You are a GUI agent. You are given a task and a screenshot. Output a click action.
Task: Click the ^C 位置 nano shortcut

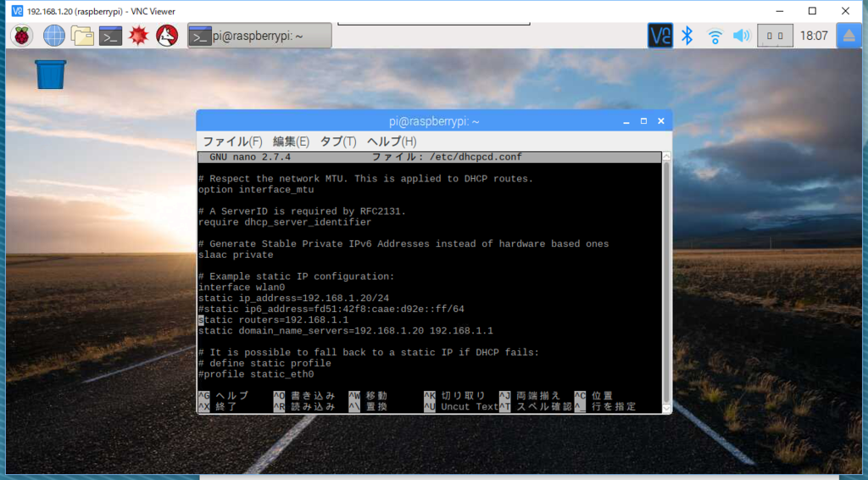tap(593, 396)
